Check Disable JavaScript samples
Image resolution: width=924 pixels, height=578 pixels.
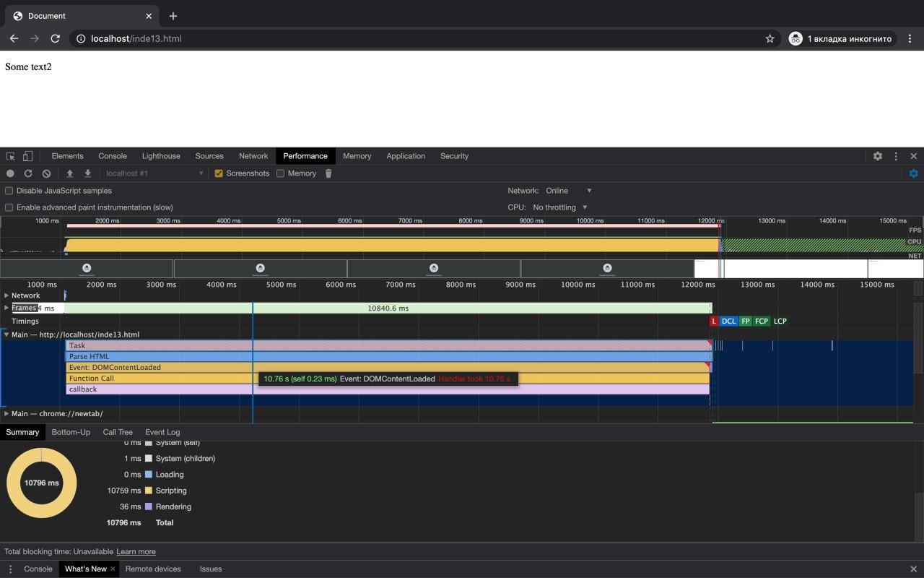[9, 191]
